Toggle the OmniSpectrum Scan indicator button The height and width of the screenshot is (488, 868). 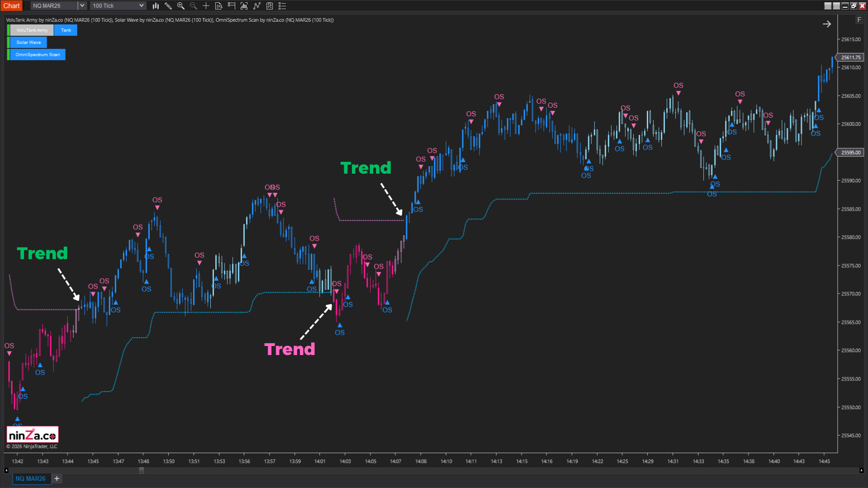(x=38, y=55)
